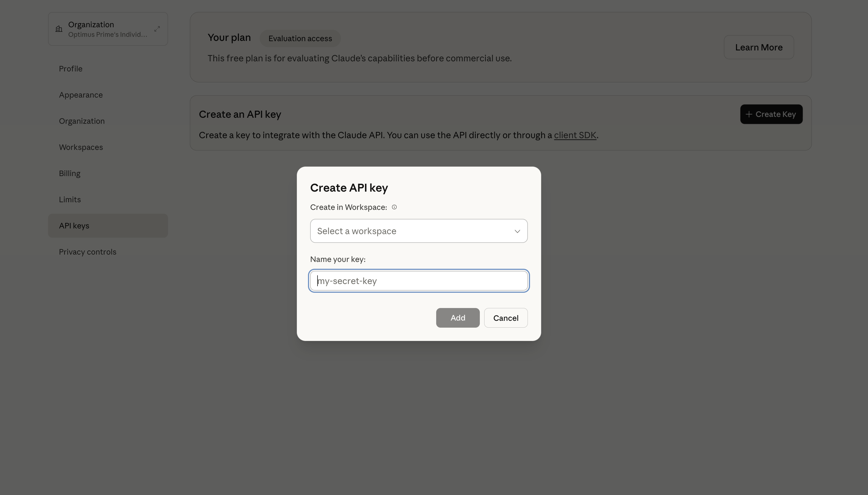Expand the organization switcher arrows icon
This screenshot has width=868, height=495.
pos(157,29)
